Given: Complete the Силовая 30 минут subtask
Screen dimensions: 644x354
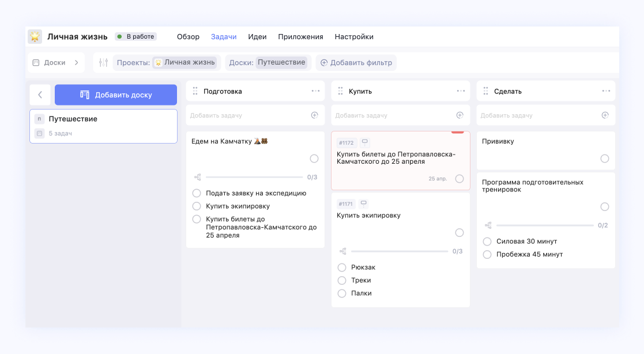Looking at the screenshot, I should pos(487,242).
